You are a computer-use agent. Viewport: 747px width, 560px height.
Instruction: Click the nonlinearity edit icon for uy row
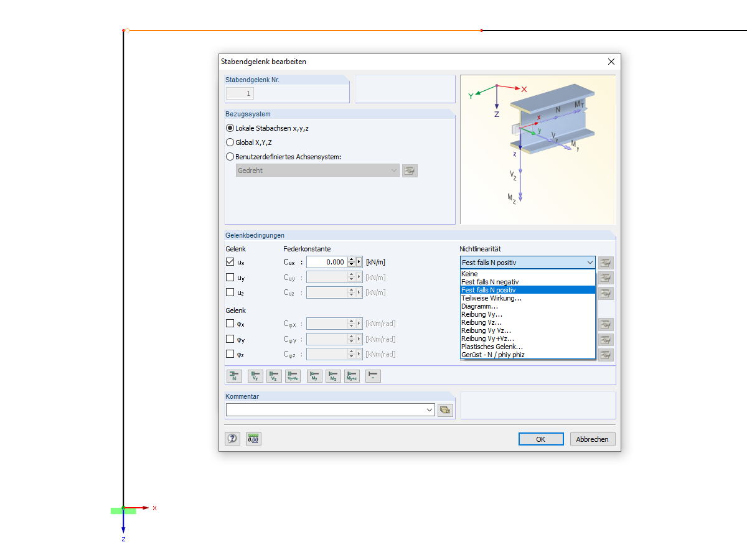point(606,278)
